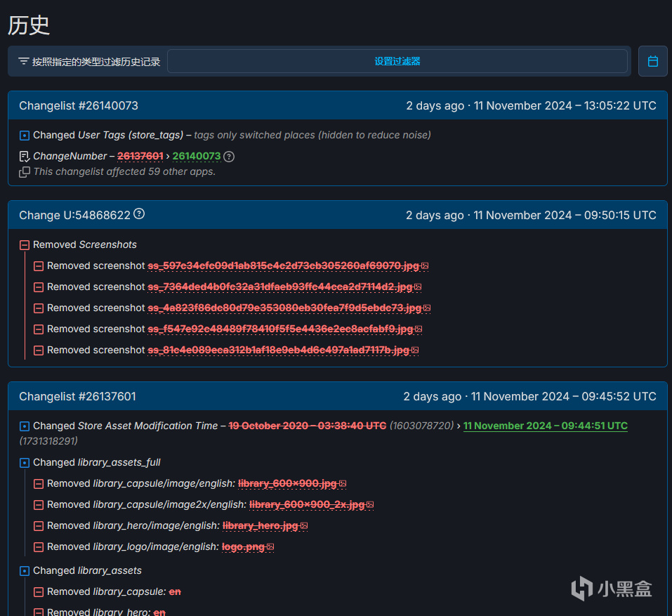
Task: Open Changelist #26140073 header link
Action: click(79, 105)
